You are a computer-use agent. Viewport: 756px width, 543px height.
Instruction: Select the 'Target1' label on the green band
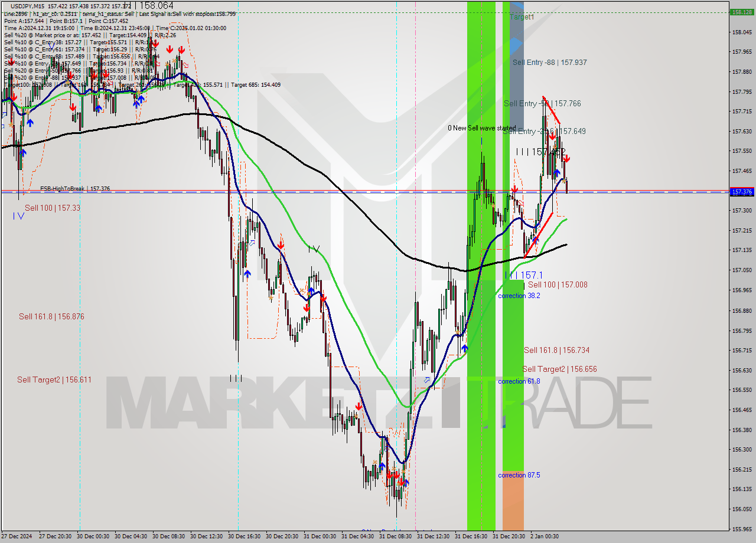[x=522, y=17]
